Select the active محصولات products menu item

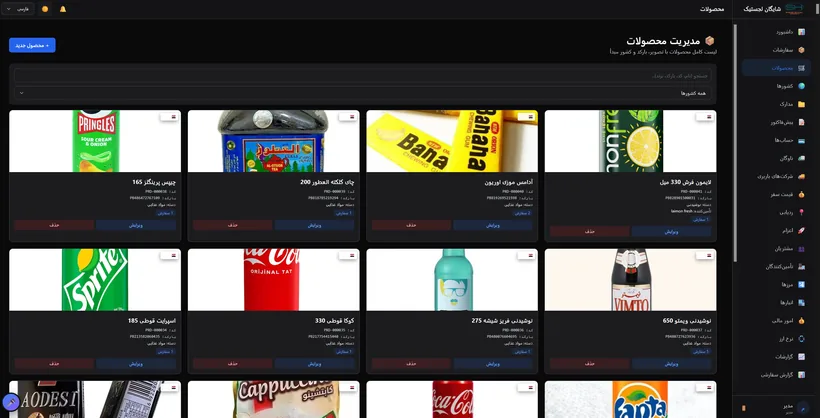coord(776,68)
